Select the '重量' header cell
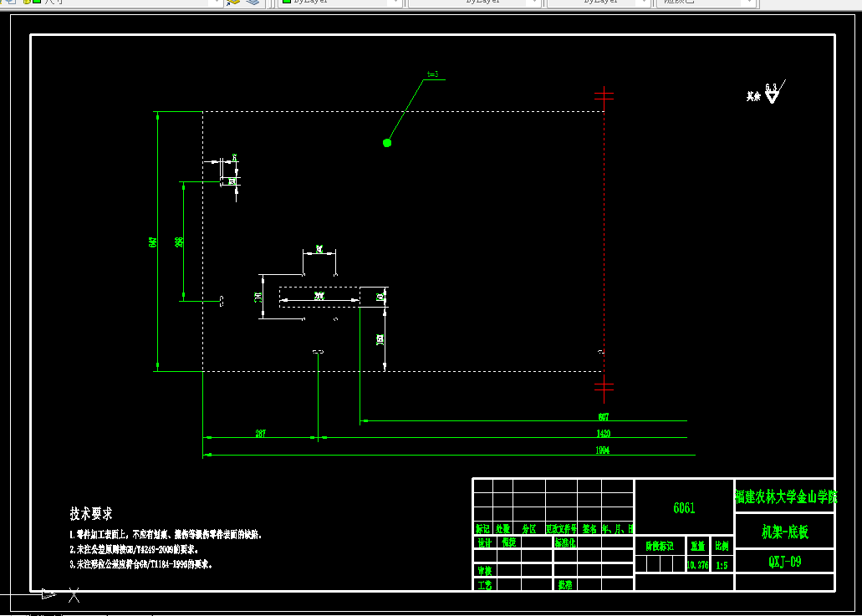This screenshot has height=616, width=862. pos(697,547)
